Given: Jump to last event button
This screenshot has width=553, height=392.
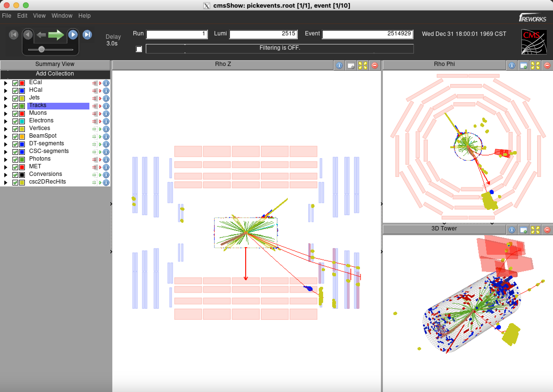Looking at the screenshot, I should coord(87,35).
